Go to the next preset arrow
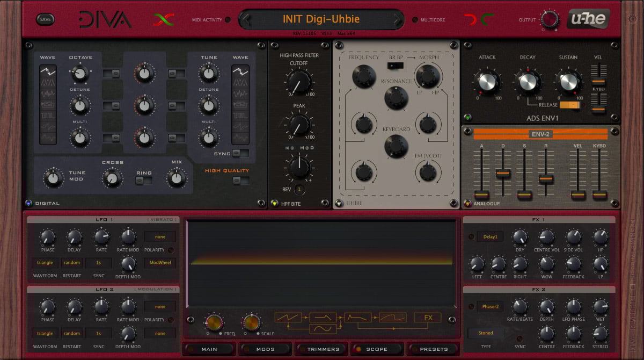Image resolution: width=644 pixels, height=360 pixels. click(x=398, y=20)
